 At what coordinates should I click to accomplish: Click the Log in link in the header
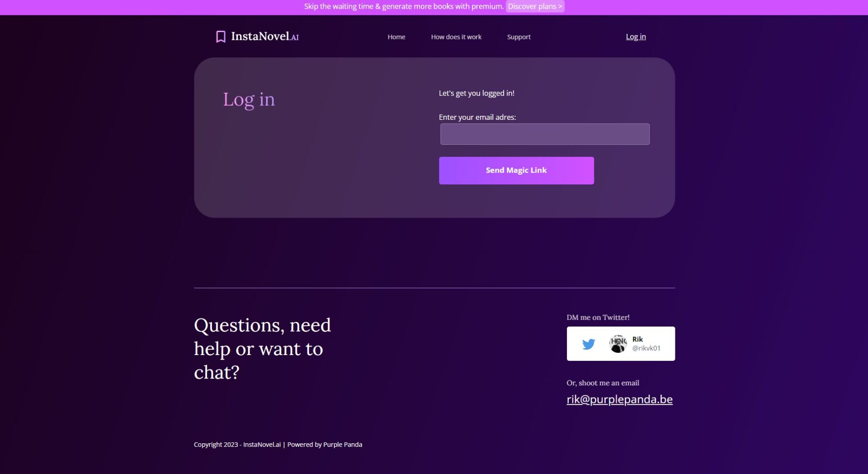click(x=636, y=37)
